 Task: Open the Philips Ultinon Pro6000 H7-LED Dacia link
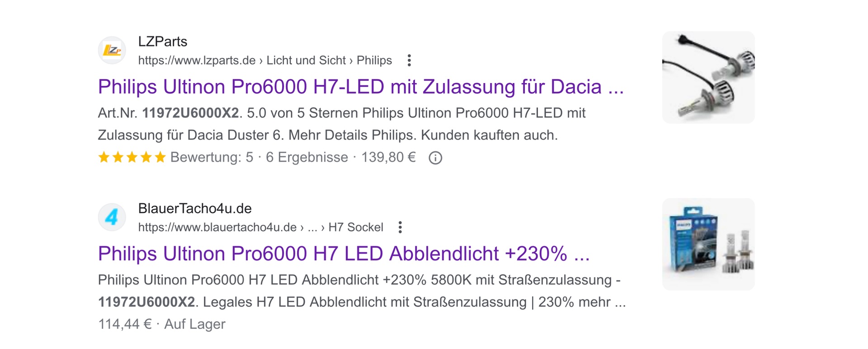coord(360,87)
